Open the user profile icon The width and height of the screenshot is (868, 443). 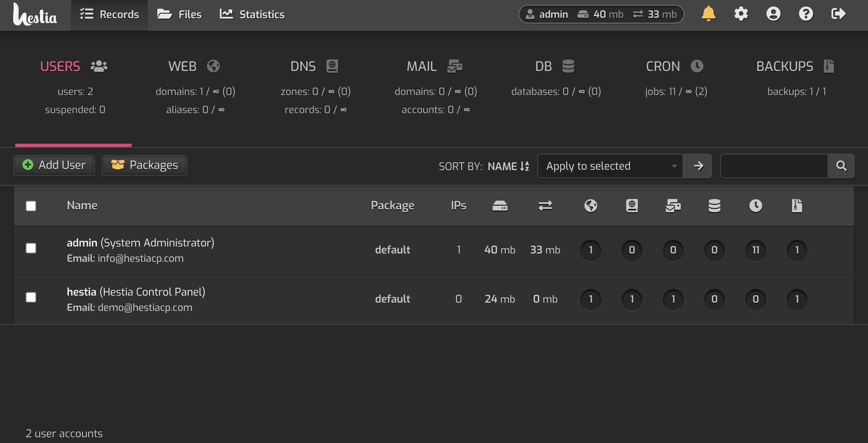pos(774,14)
